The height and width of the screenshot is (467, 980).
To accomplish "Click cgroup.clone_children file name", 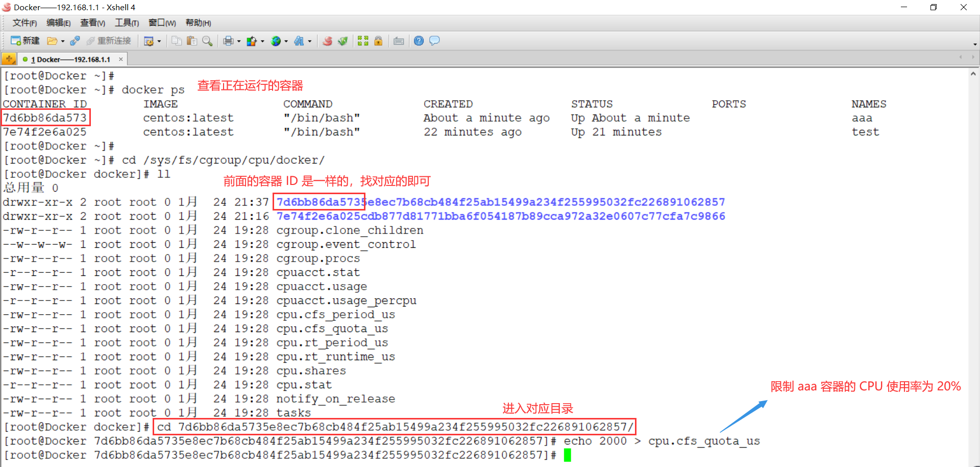I will (x=350, y=230).
